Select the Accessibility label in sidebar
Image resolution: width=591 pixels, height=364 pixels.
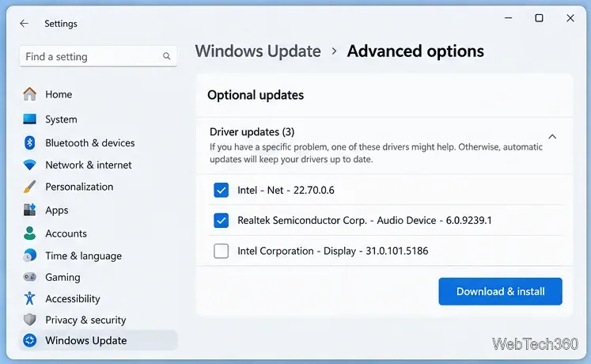click(x=73, y=299)
